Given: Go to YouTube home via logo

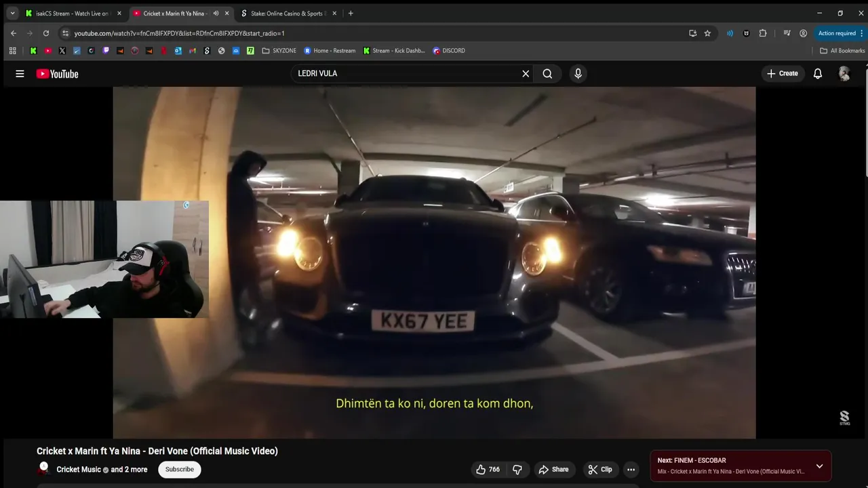Looking at the screenshot, I should 58,74.
